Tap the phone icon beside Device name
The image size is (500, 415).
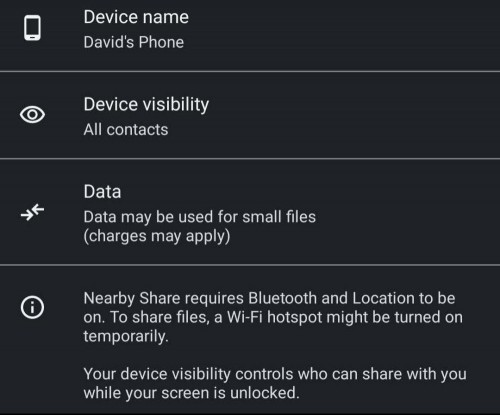point(32,28)
